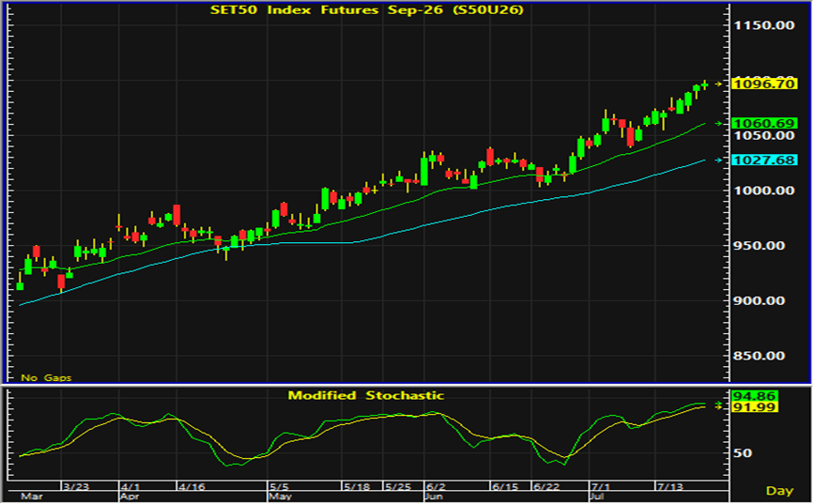Click the green 94.86 stochastic value label

[754, 396]
